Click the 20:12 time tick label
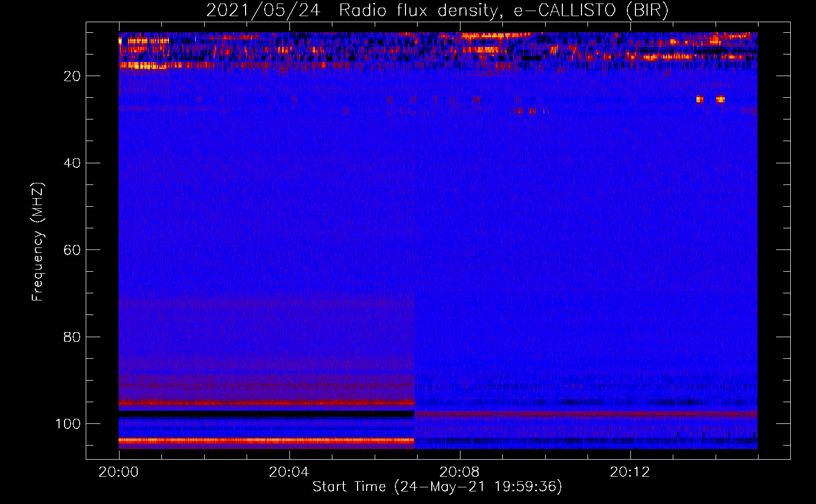Screen dimensions: 816x504 coord(630,472)
